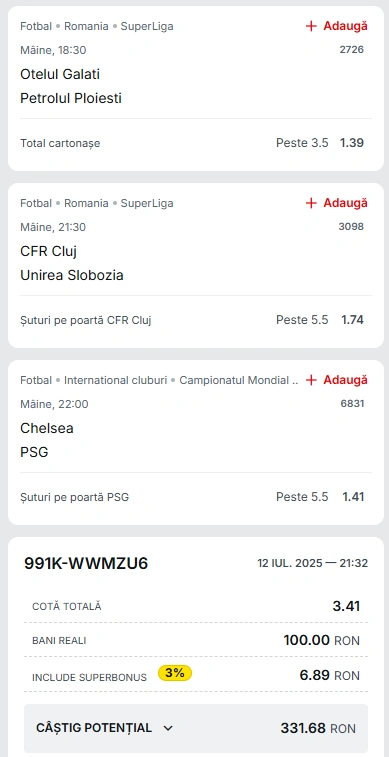The height and width of the screenshot is (757, 389).
Task: Open Petrolul Ploiesti team name
Action: (x=71, y=98)
